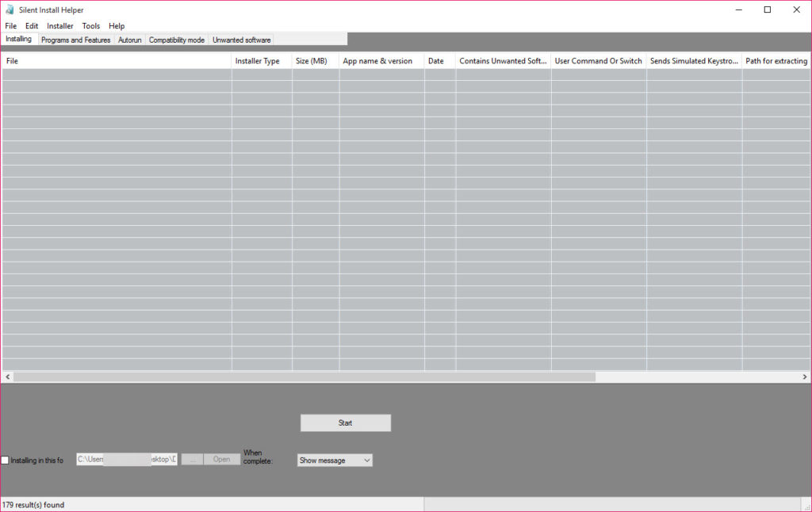The height and width of the screenshot is (512, 812).
Task: Sort by Size (MB) column header
Action: (316, 61)
